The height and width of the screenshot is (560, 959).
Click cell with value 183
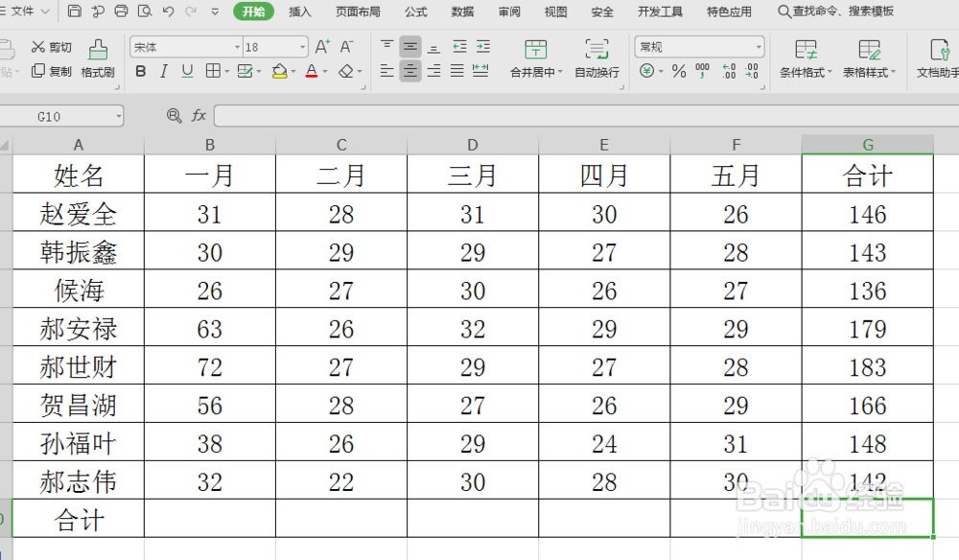(867, 367)
